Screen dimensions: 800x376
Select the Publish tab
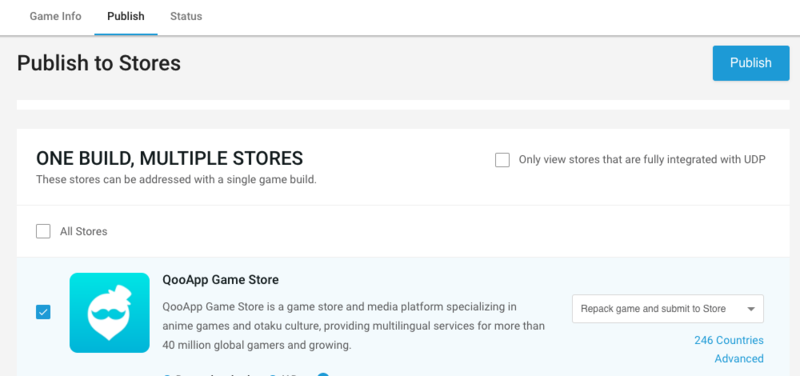126,16
